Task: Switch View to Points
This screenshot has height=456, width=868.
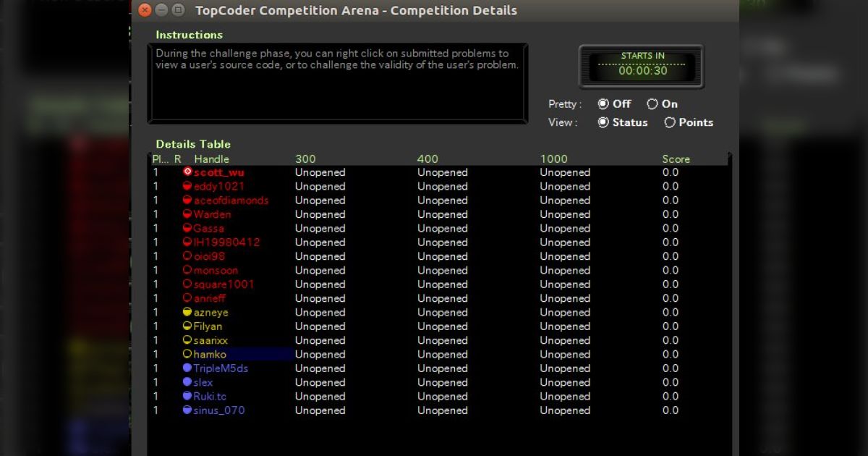Action: pyautogui.click(x=670, y=123)
